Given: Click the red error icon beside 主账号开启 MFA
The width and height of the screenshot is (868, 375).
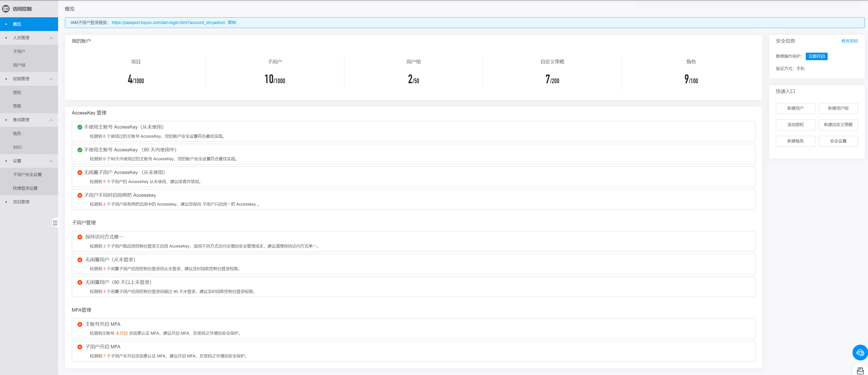Looking at the screenshot, I should 80,324.
